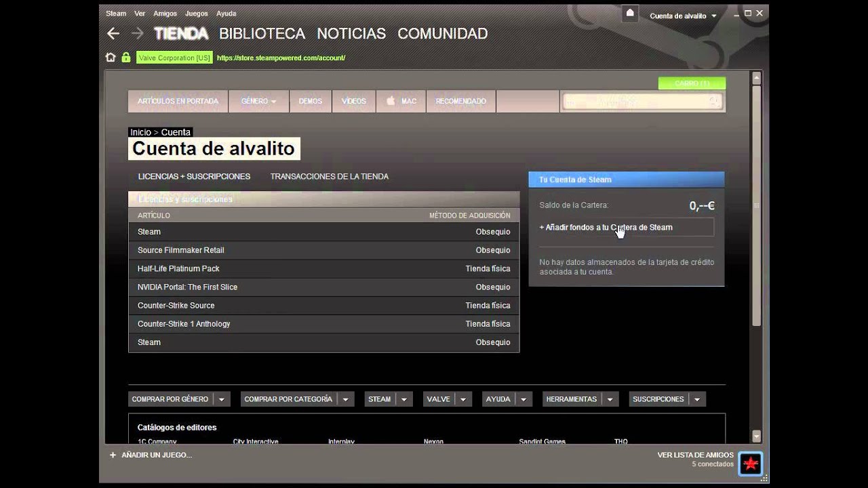The width and height of the screenshot is (868, 488).
Task: Open the Amigos menu
Action: point(165,14)
